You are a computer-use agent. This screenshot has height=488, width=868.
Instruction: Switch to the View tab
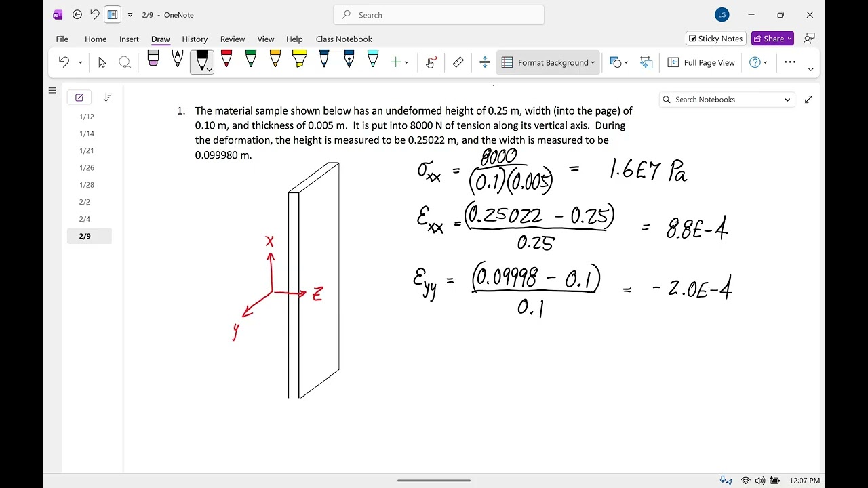[x=266, y=39]
